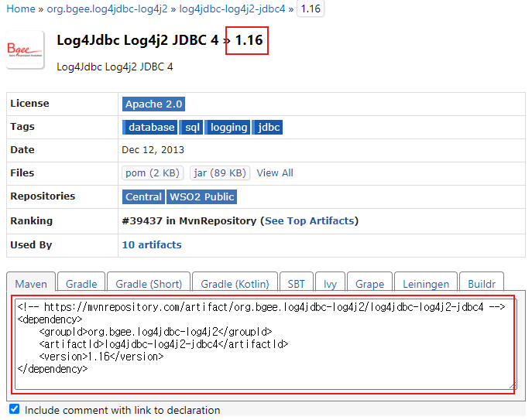Viewport: 532px width, 420px height.
Task: Select the database tag
Action: coord(149,128)
